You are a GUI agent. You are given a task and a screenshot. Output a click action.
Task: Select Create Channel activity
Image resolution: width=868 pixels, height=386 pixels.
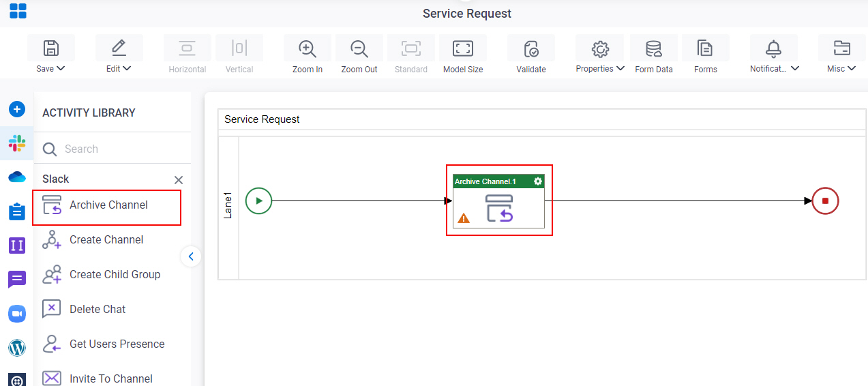106,240
